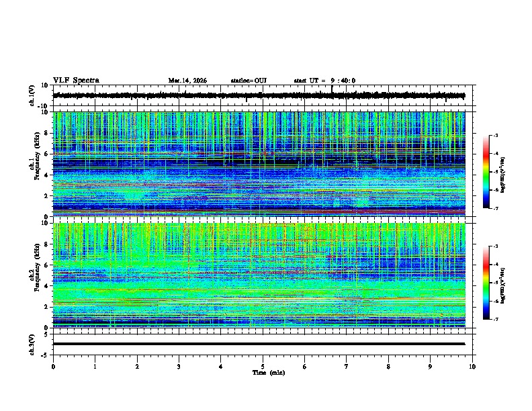The height and width of the screenshot is (411, 532).
Task: Click the ch.1 frequency spectrogram panel
Action: point(259,164)
